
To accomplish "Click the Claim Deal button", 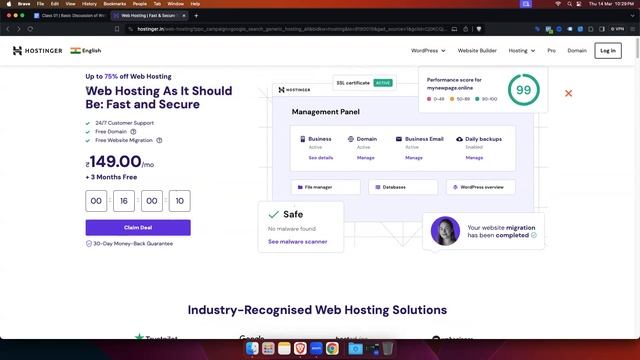I will pos(138,227).
